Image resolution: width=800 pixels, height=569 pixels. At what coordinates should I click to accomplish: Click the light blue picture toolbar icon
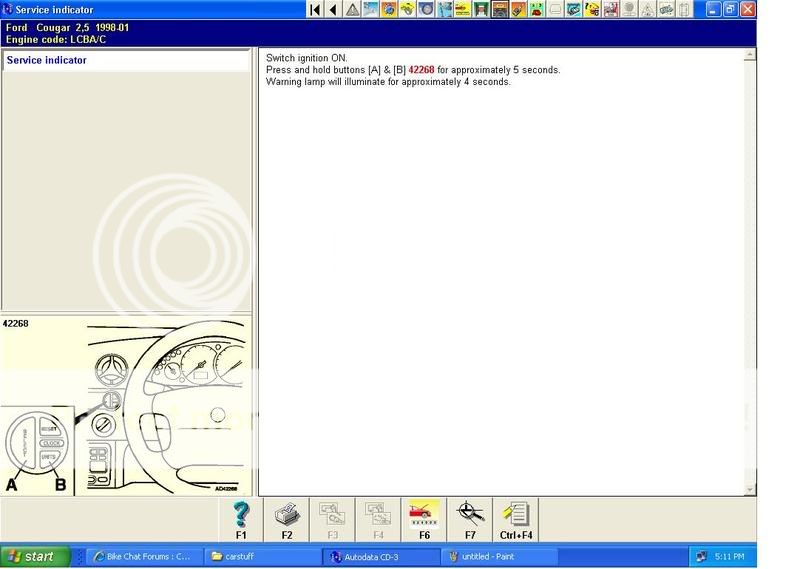[370, 9]
